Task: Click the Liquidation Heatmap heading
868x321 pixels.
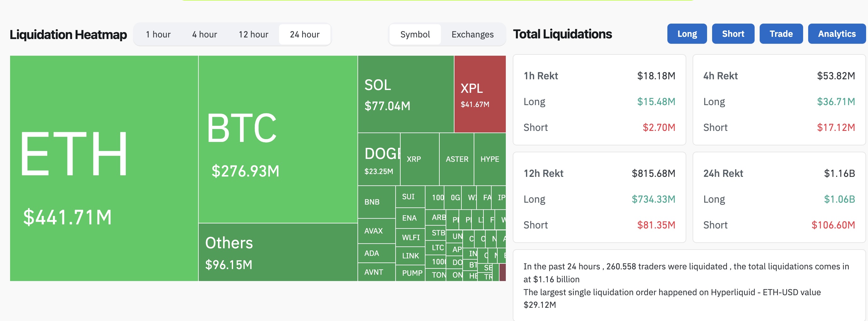Action: [68, 34]
